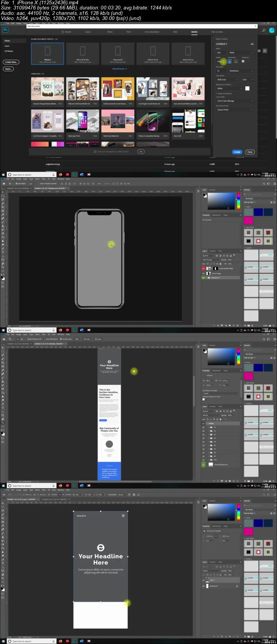The height and width of the screenshot is (644, 277).
Task: Cancel transform icon in Your Headline transform frame
Action: (x=134, y=495)
